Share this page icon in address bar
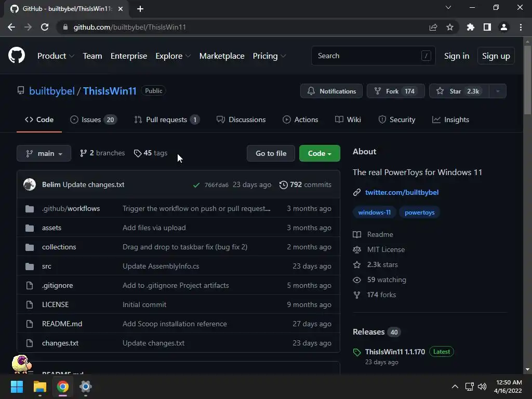 433,27
